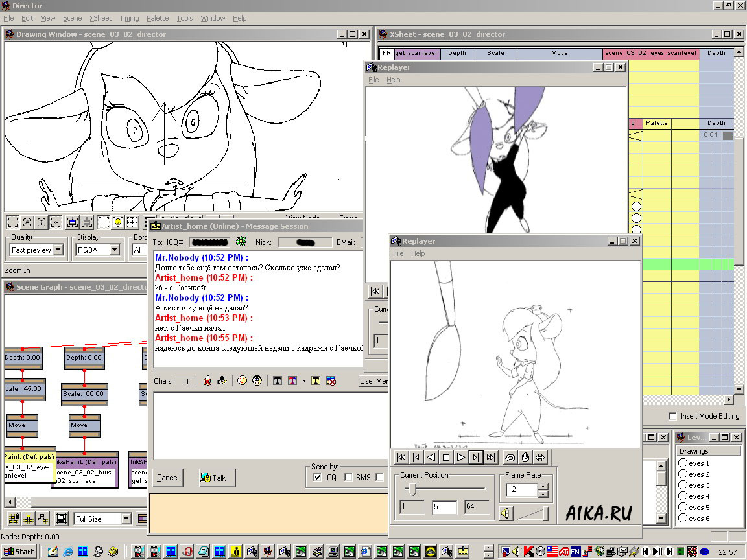This screenshot has width=747, height=560.
Task: Click the dotted grid icon in Drawing Window
Action: point(132,222)
